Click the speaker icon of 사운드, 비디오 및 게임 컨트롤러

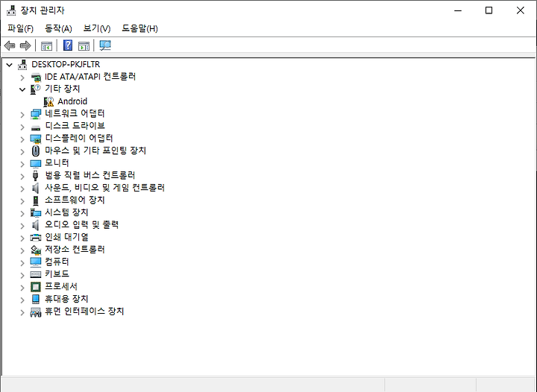pos(35,188)
